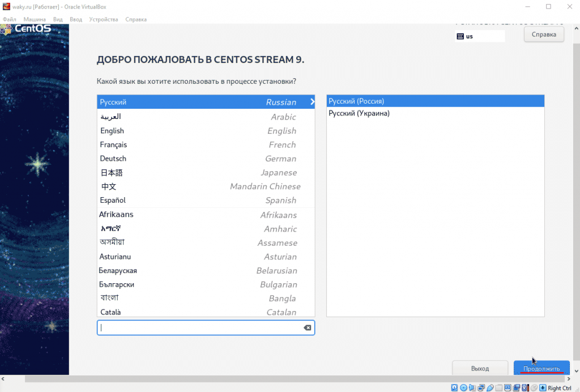Click the keyboard capture arrow icon
Image resolution: width=580 pixels, height=392 pixels.
tap(543, 387)
